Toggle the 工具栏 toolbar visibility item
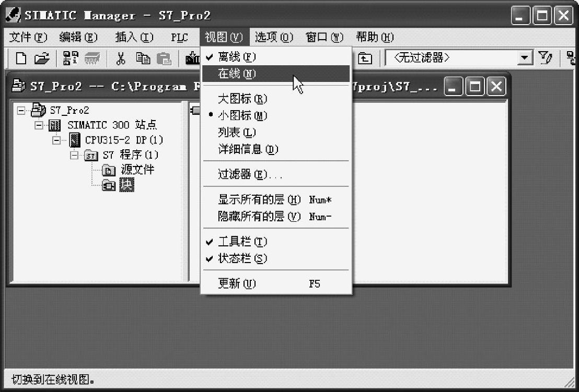 276,242
